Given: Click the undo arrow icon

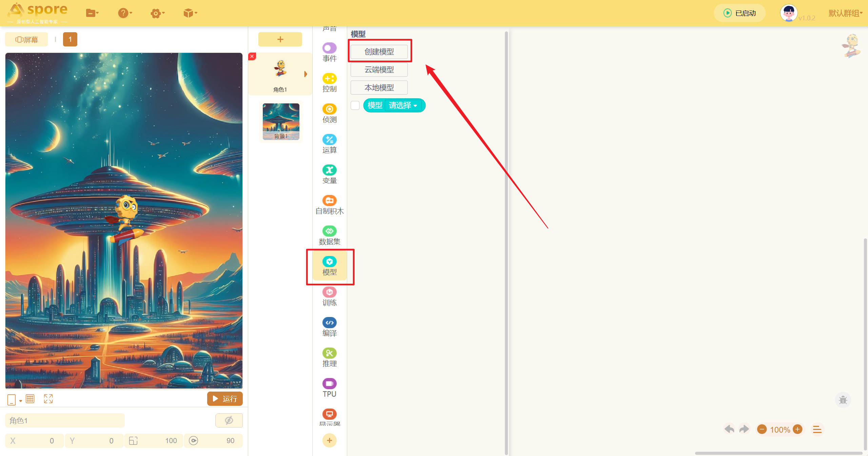Looking at the screenshot, I should tap(729, 429).
